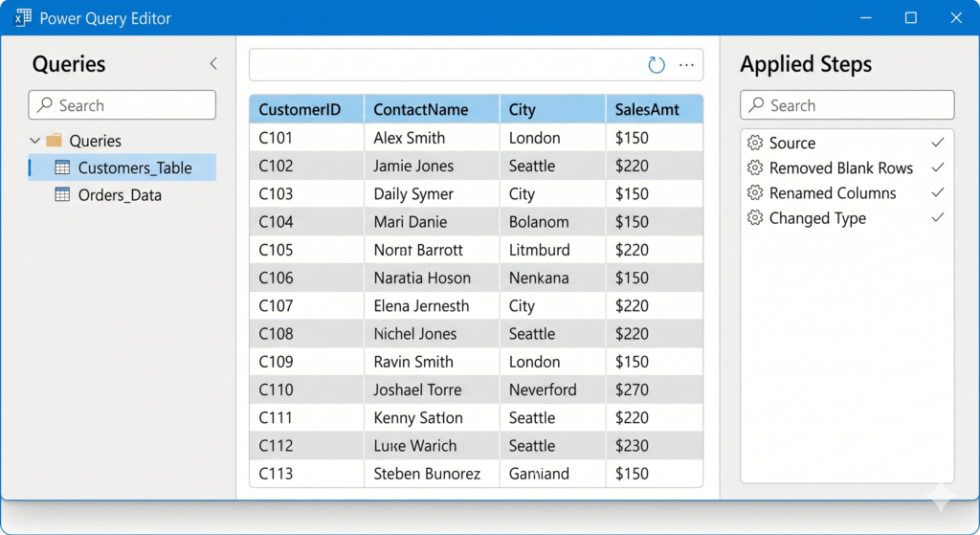This screenshot has width=980, height=535.
Task: Click the Daily Symer cell
Action: point(432,193)
